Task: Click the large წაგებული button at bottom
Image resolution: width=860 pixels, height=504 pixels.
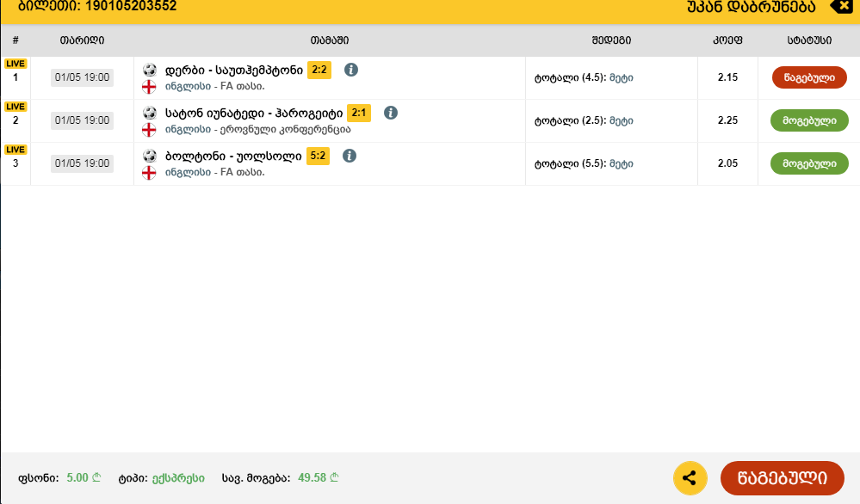Action: [x=783, y=478]
